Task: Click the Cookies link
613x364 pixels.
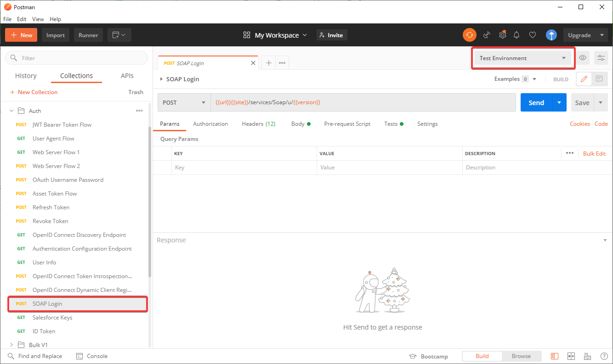Action: [580, 124]
